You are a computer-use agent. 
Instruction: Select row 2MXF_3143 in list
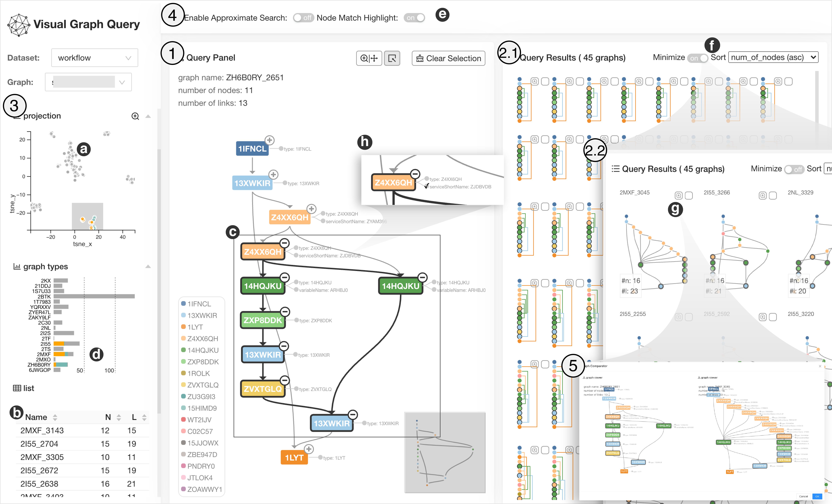coord(83,430)
